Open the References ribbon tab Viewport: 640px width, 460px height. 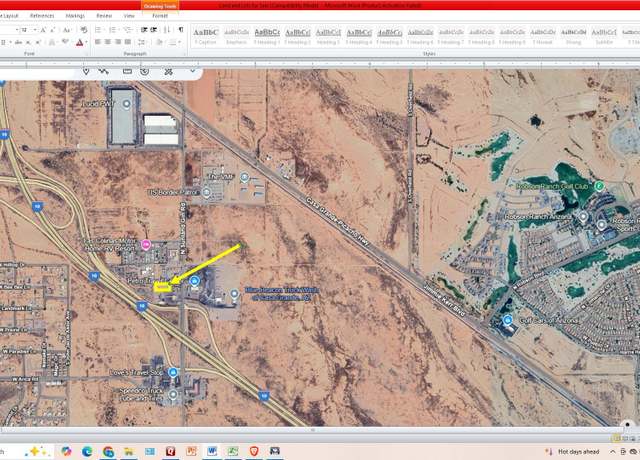(x=42, y=16)
